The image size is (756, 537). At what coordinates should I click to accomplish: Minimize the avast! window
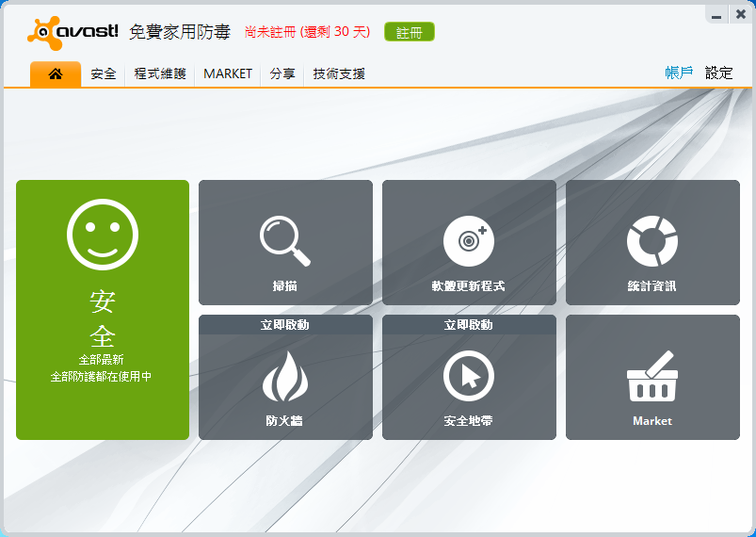pyautogui.click(x=716, y=15)
